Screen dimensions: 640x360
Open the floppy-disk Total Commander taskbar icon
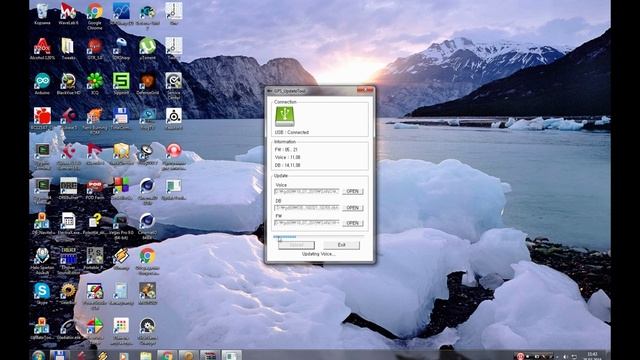point(60,355)
